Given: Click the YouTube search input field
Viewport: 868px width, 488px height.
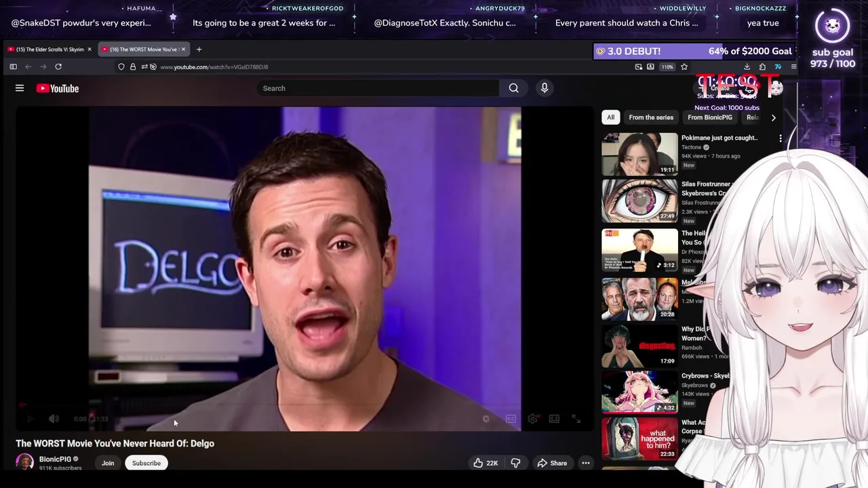Looking at the screenshot, I should [378, 88].
